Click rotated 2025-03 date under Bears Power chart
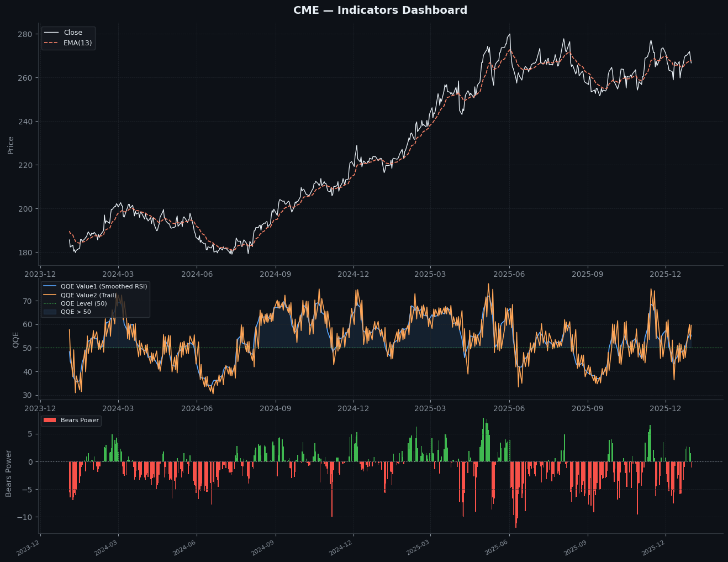 (419, 548)
